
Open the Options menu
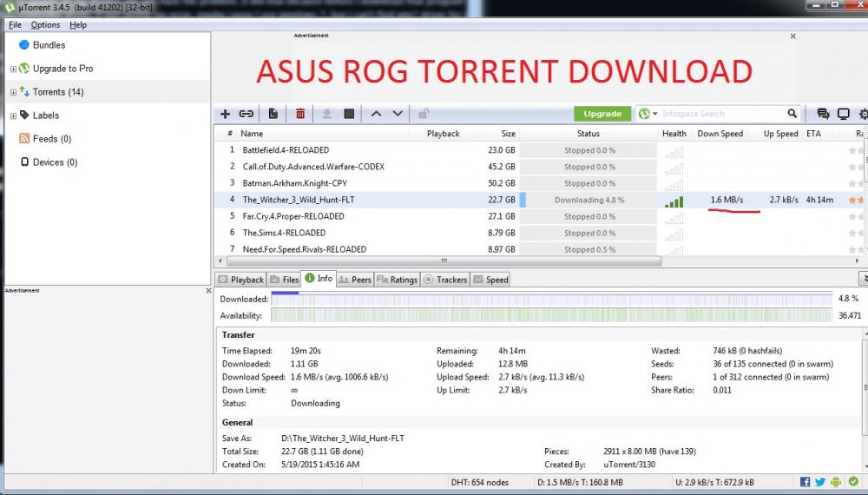(45, 25)
